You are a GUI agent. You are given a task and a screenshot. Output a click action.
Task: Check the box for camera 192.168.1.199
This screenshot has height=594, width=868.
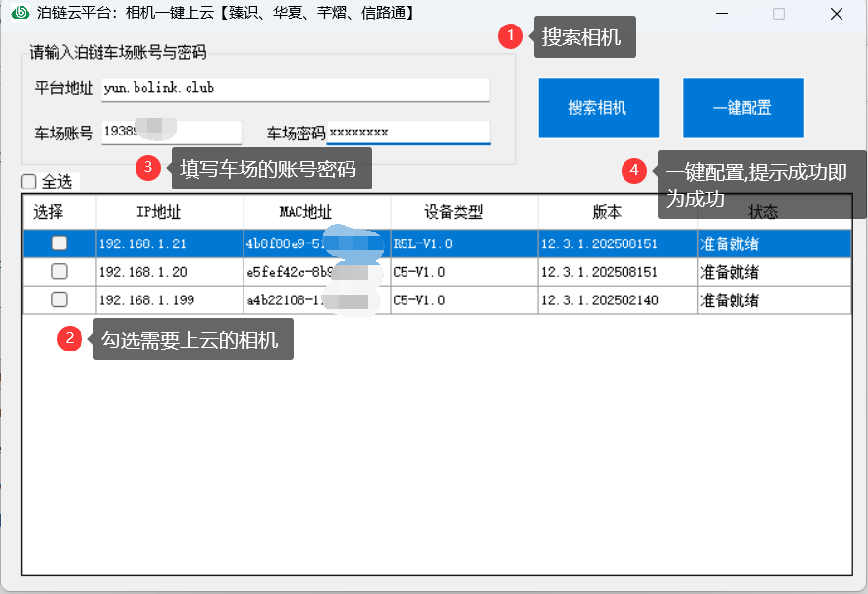[59, 299]
